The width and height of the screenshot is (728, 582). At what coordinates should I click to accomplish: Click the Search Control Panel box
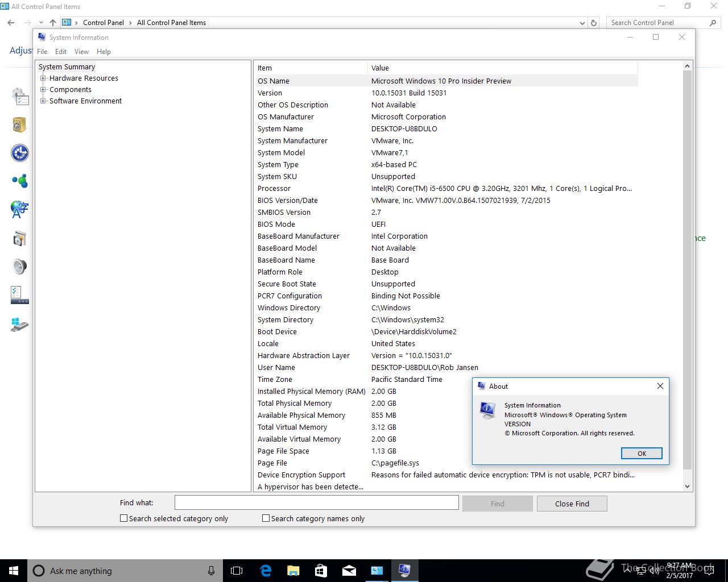[657, 23]
